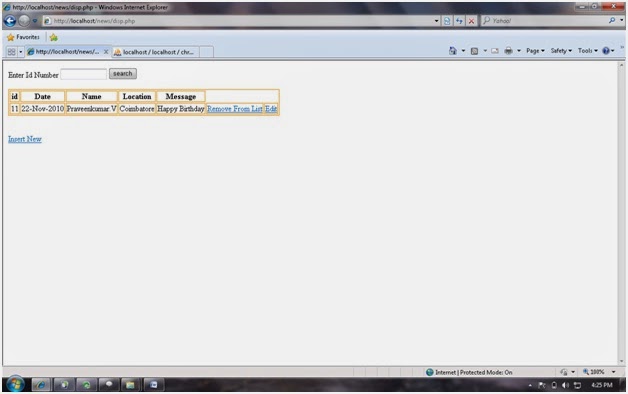The height and width of the screenshot is (394, 628).
Task: Click the search button
Action: pos(123,74)
